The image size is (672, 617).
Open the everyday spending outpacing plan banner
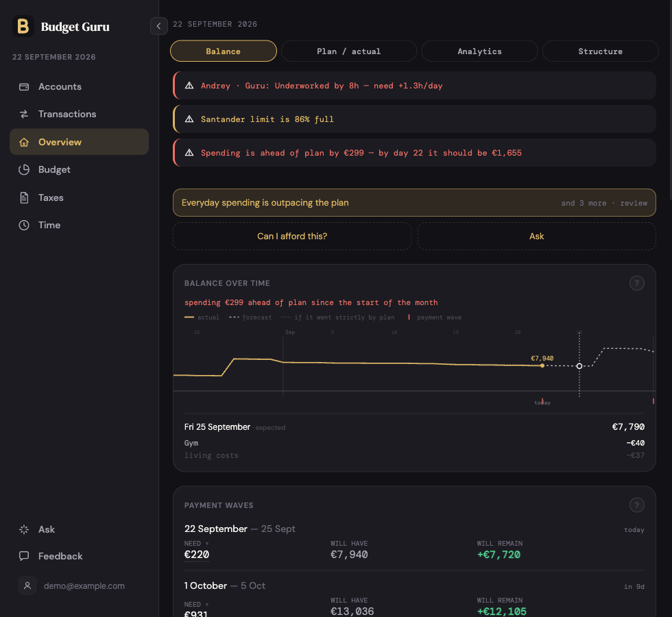tap(414, 203)
